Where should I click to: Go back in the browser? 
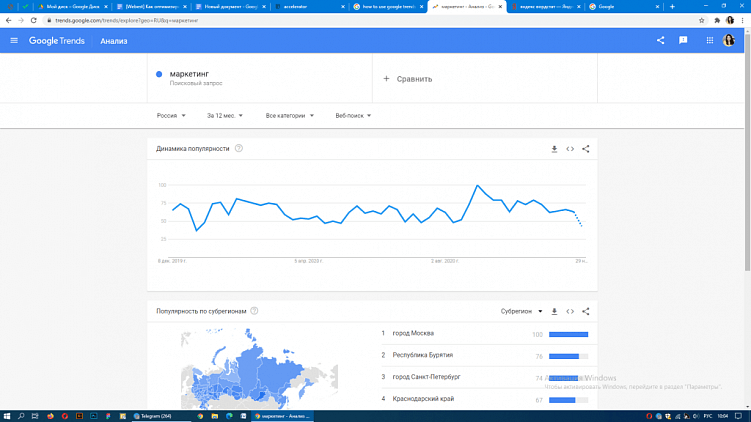(8, 21)
